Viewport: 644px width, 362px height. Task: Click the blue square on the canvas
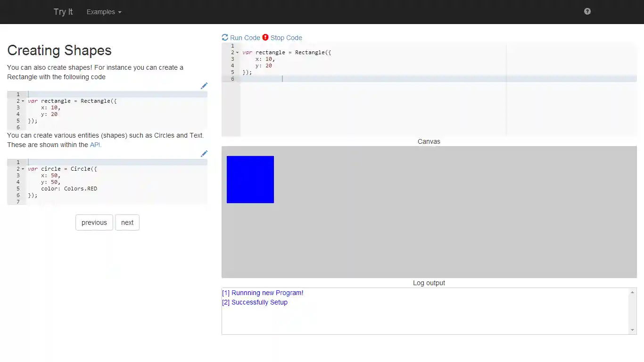pos(250,180)
